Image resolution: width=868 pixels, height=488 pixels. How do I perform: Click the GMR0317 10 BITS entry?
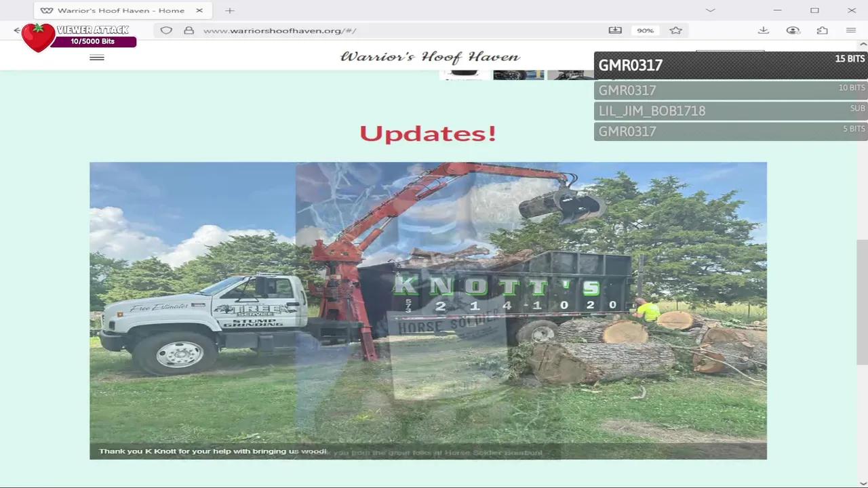[731, 90]
